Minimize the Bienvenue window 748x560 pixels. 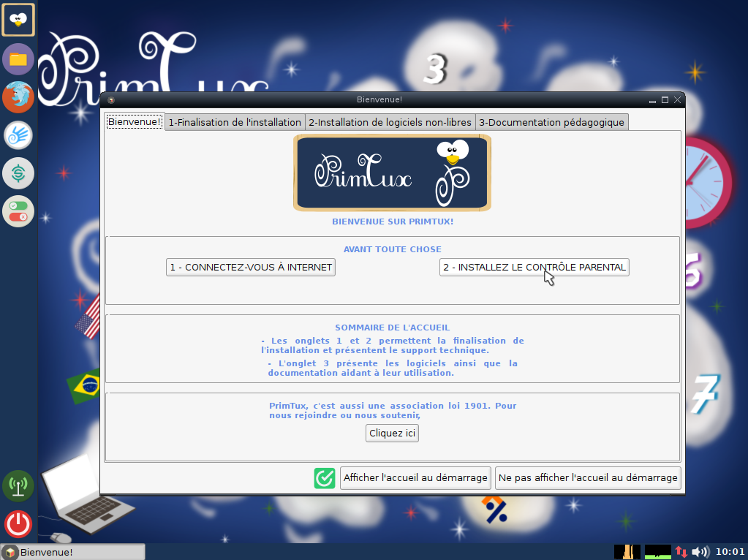point(653,100)
